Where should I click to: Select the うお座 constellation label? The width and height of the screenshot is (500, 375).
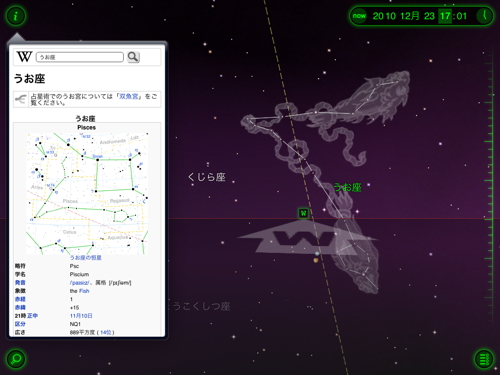point(348,187)
